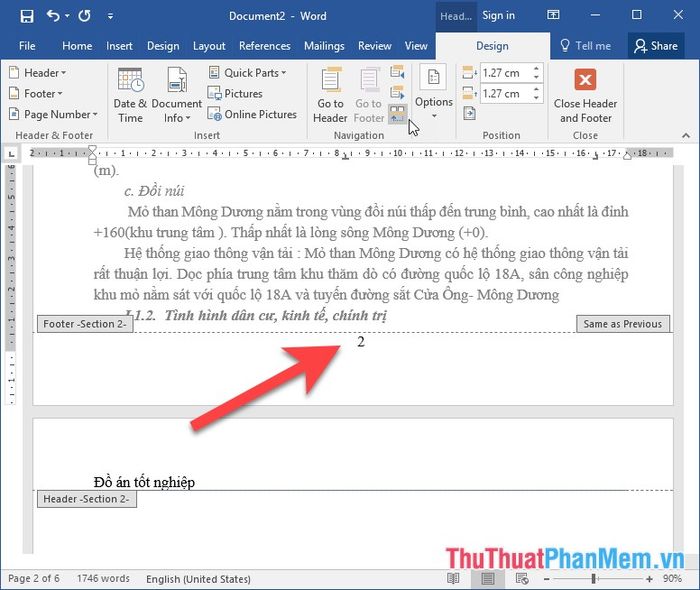700x590 pixels.
Task: Expand the Header dropdown
Action: pyautogui.click(x=38, y=73)
